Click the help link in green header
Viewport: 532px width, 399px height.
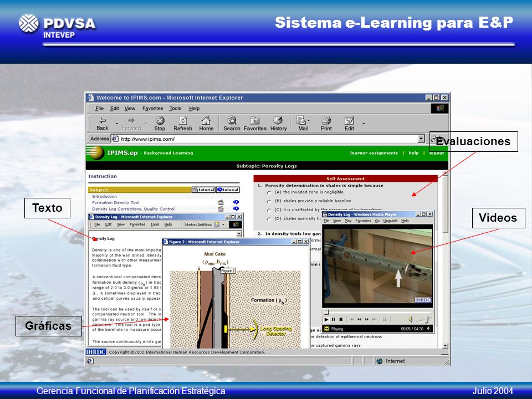[413, 153]
